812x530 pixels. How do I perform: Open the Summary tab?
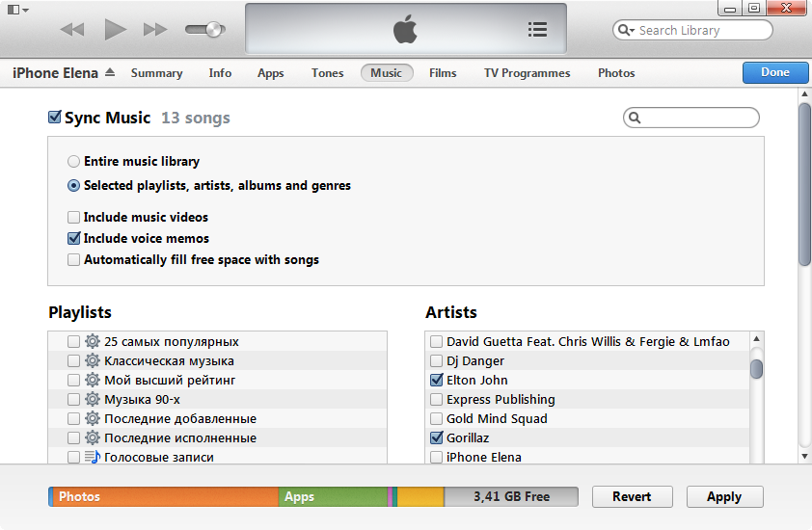click(156, 73)
